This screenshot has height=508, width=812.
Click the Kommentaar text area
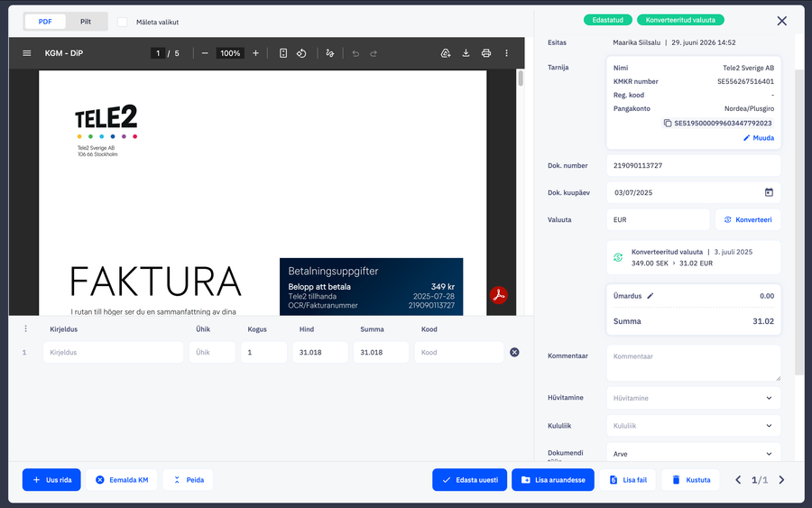694,363
